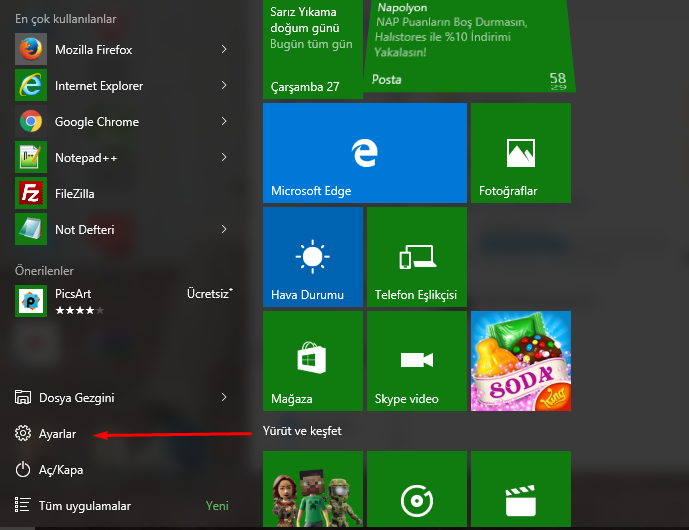Open the Mağaza store tile
Viewport: 689px width, 530px height.
[x=313, y=361]
